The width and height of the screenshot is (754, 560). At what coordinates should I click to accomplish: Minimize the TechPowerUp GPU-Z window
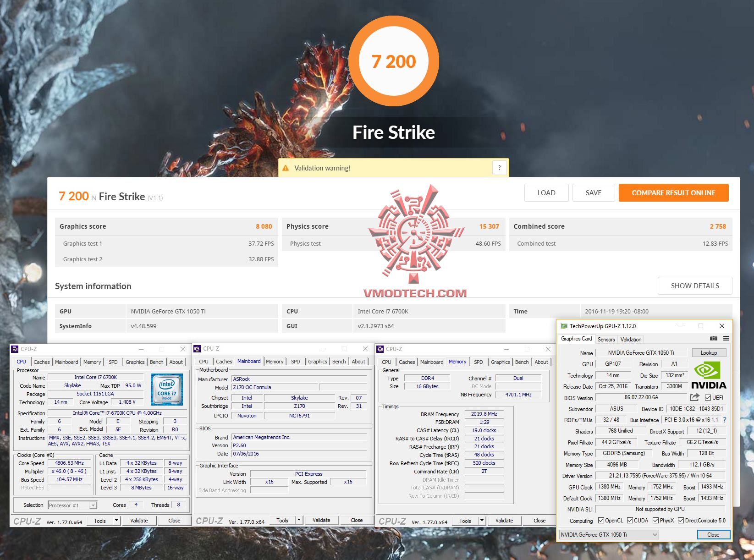click(680, 326)
